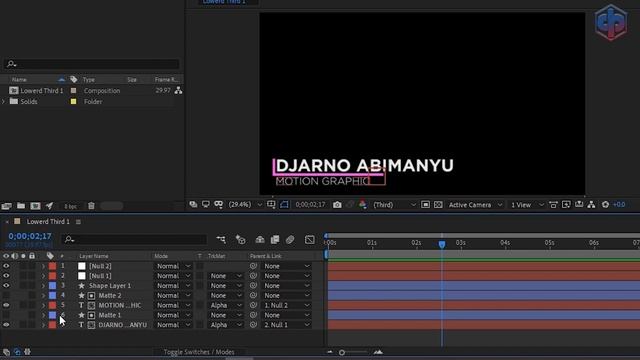640x360 pixels.
Task: Create new folder in project panel
Action: (x=21, y=206)
